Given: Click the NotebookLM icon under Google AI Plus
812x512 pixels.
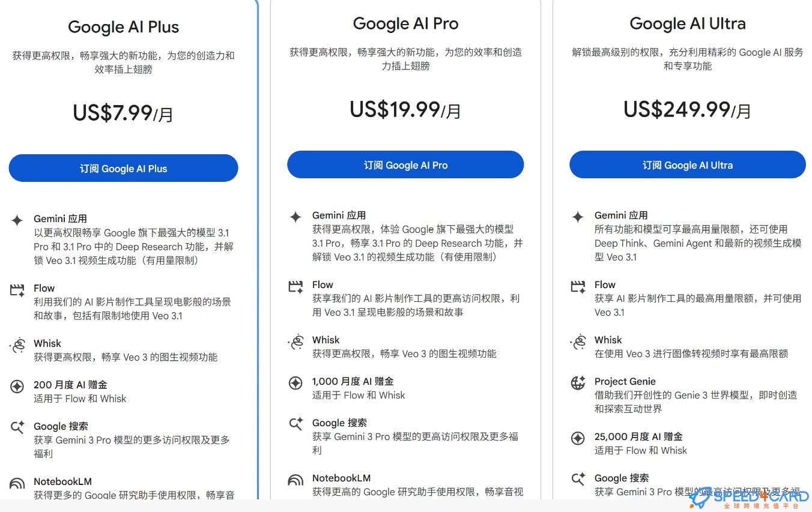Looking at the screenshot, I should click(17, 483).
